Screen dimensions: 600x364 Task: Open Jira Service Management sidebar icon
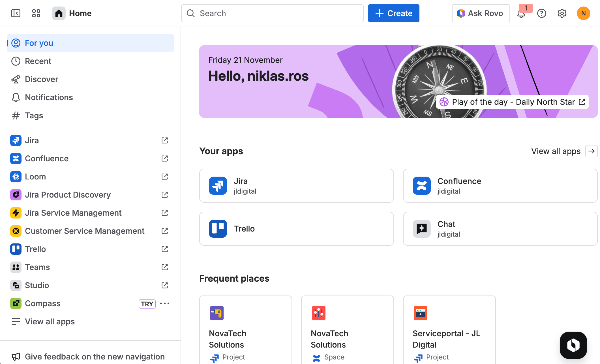(x=16, y=213)
